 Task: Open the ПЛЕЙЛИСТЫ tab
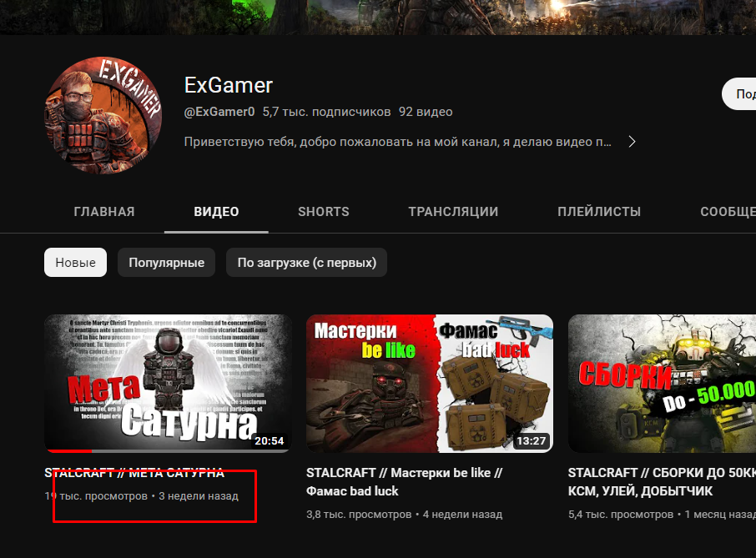click(599, 212)
